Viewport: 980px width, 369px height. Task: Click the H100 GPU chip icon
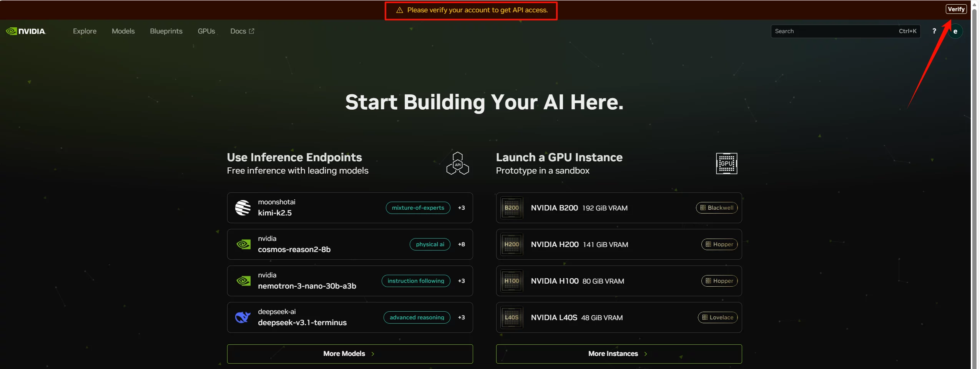point(512,281)
